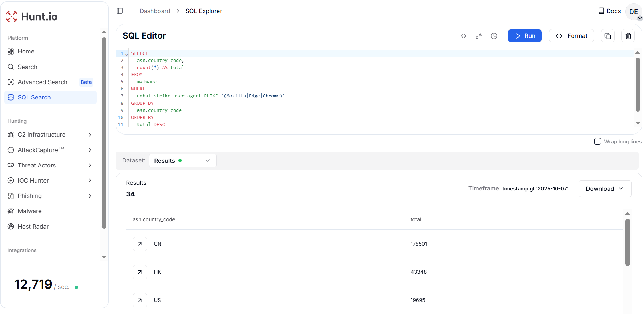This screenshot has width=644, height=314.
Task: Click results scroll up arrow
Action: coord(627,214)
